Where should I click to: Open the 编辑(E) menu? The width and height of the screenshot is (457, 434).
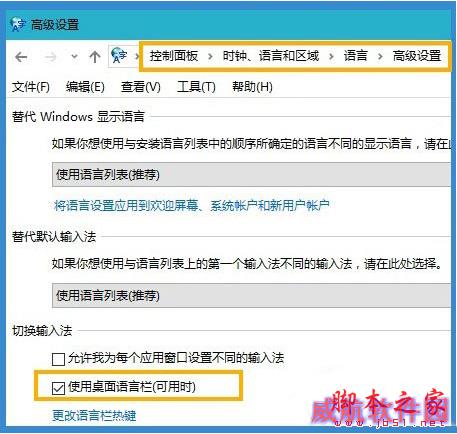(x=85, y=87)
